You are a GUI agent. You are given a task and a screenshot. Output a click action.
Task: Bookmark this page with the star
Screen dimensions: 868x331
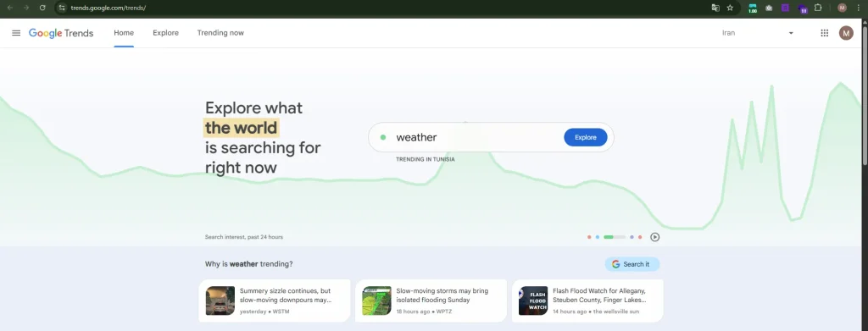coord(730,8)
